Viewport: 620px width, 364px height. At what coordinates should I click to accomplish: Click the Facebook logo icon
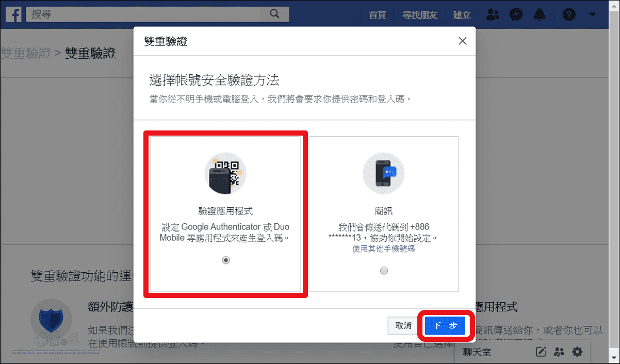pyautogui.click(x=13, y=14)
